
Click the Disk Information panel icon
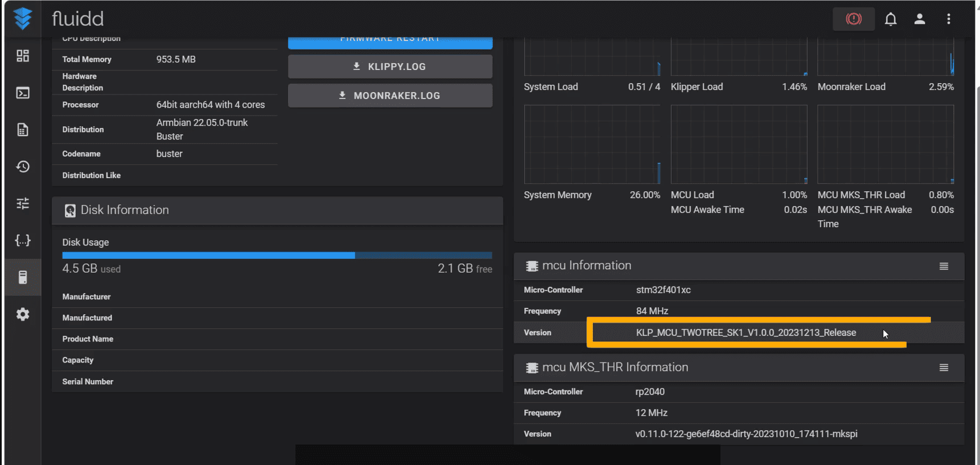(x=70, y=211)
